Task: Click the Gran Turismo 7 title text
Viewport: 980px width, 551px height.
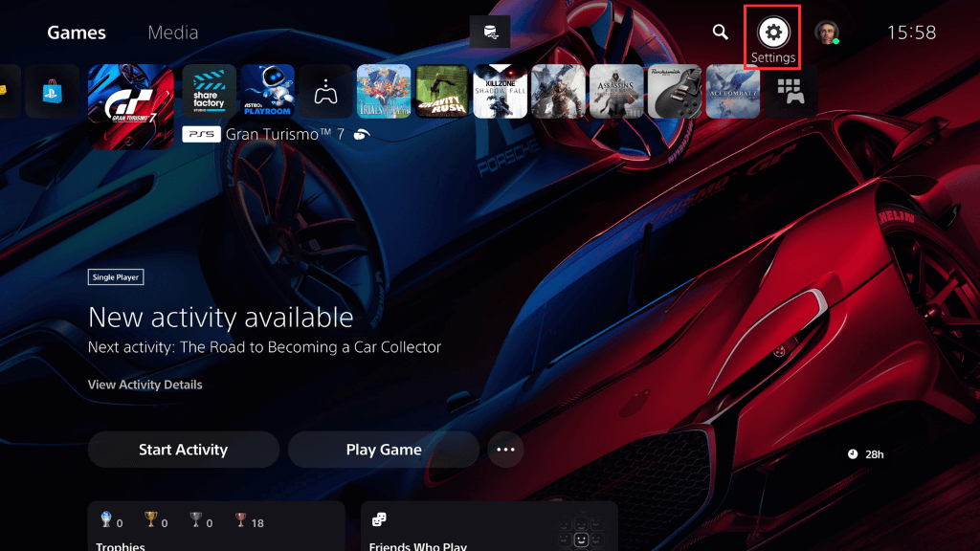Action: click(285, 134)
